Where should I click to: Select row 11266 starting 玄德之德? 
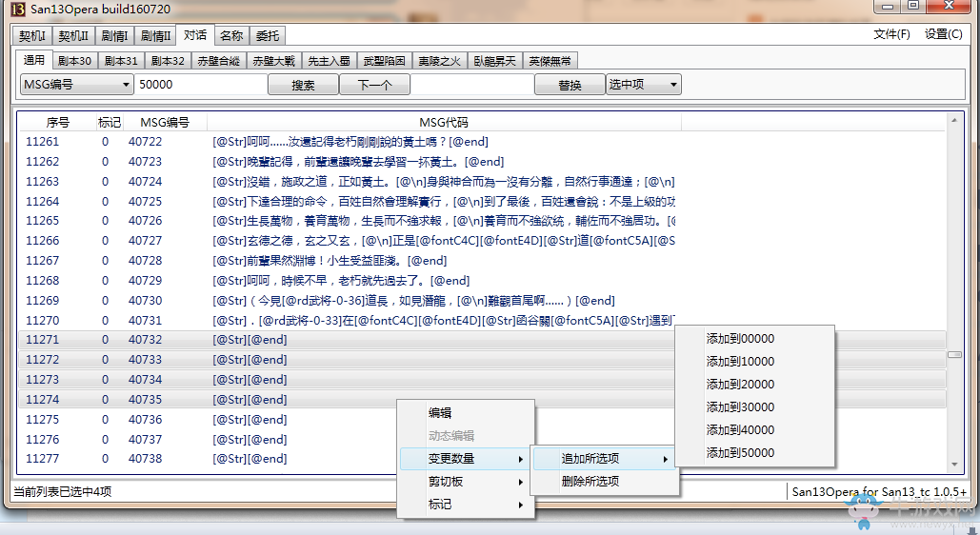coord(482,241)
